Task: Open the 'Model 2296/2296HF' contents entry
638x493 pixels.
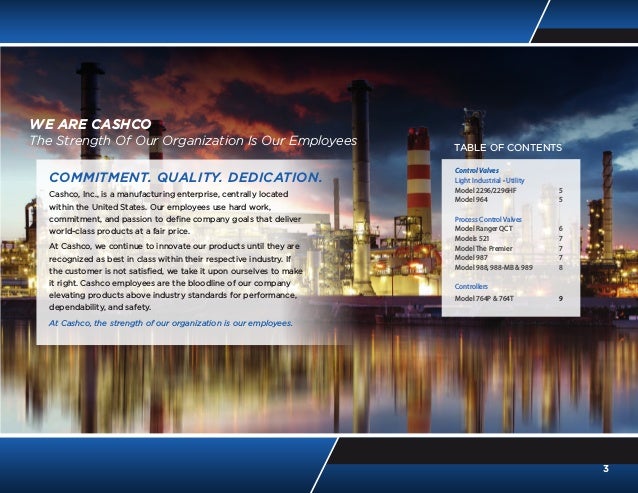Action: 485,190
